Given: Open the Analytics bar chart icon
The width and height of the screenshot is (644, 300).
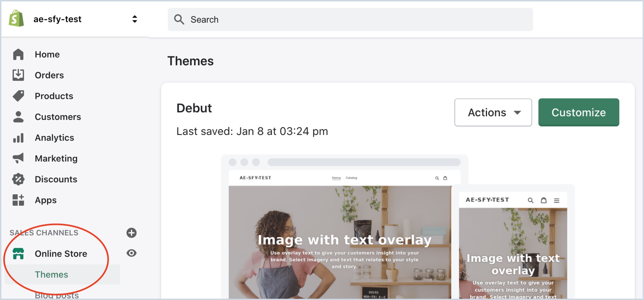Looking at the screenshot, I should (18, 138).
